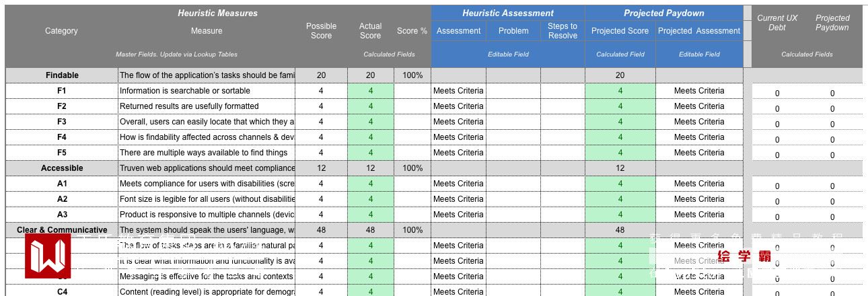
Task: Click the "Possible Score" column header
Action: click(x=321, y=31)
